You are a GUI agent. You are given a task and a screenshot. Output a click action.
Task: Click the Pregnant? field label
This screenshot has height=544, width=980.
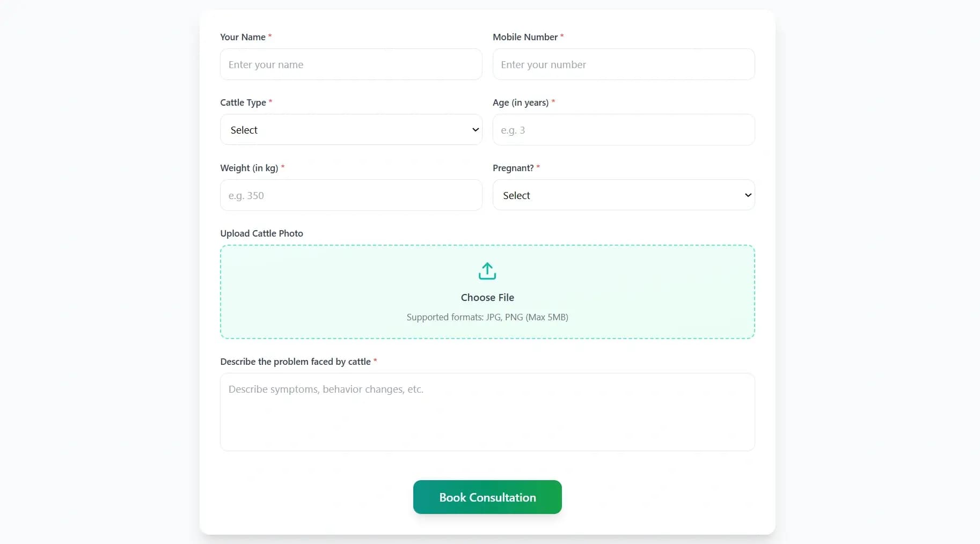[x=513, y=168]
